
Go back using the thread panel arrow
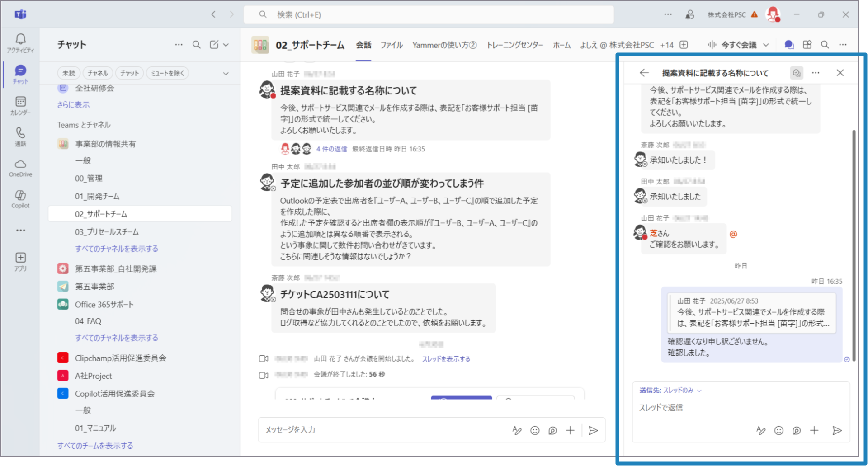coord(644,73)
